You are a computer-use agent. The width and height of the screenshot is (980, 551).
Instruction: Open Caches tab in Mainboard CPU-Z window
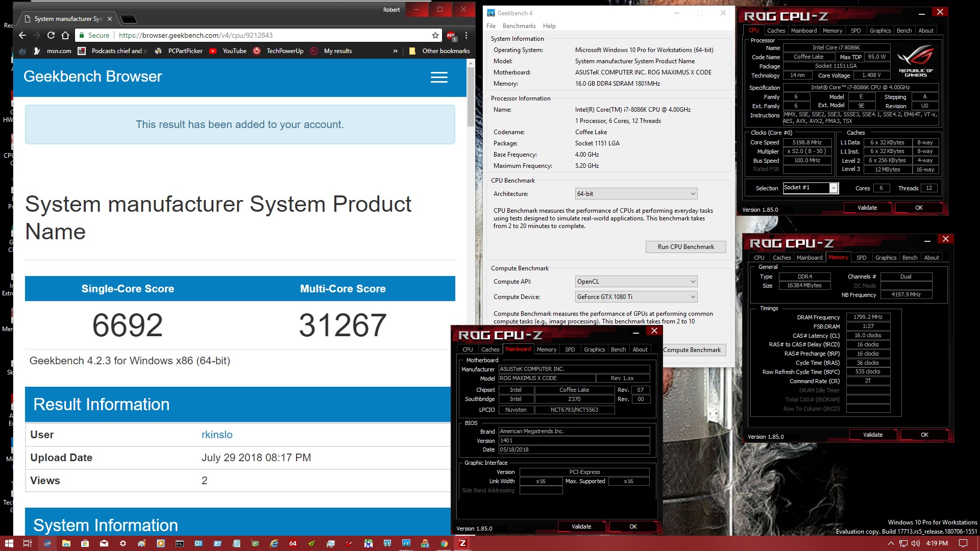point(490,349)
